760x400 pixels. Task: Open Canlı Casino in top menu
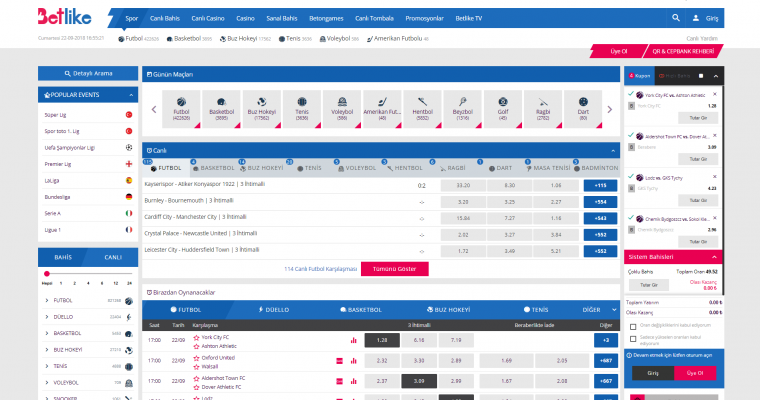(208, 18)
